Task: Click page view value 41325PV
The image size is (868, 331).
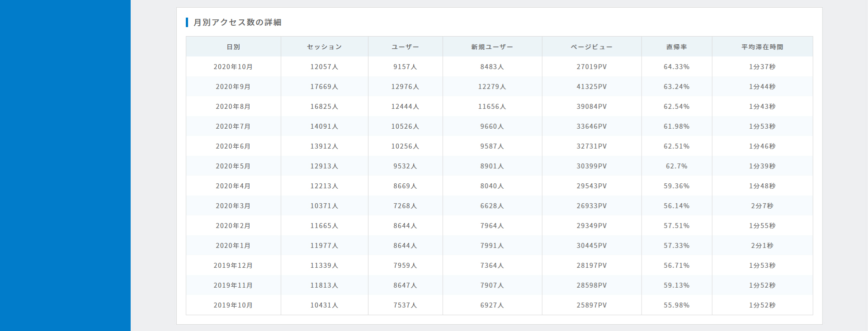Action: point(592,87)
